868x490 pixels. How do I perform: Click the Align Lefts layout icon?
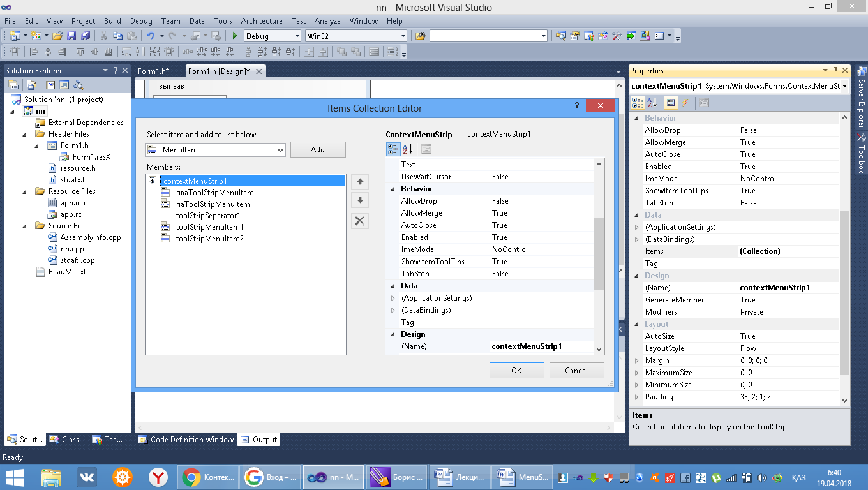(34, 52)
